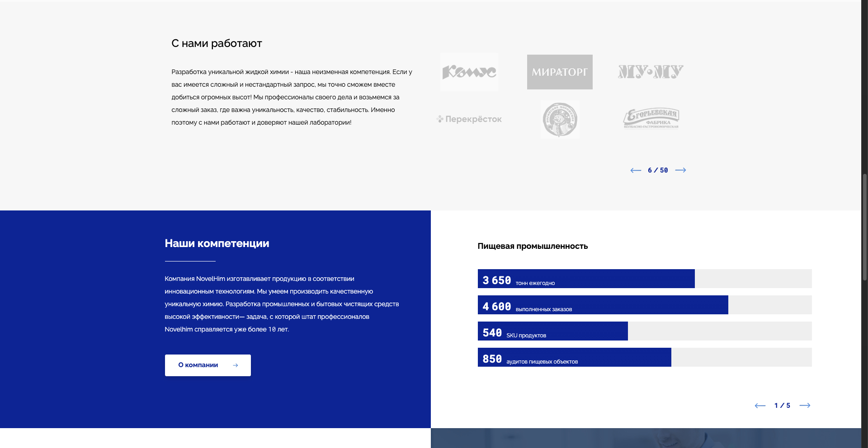Click the 4 600 выполненных заказов bar

coord(645,305)
